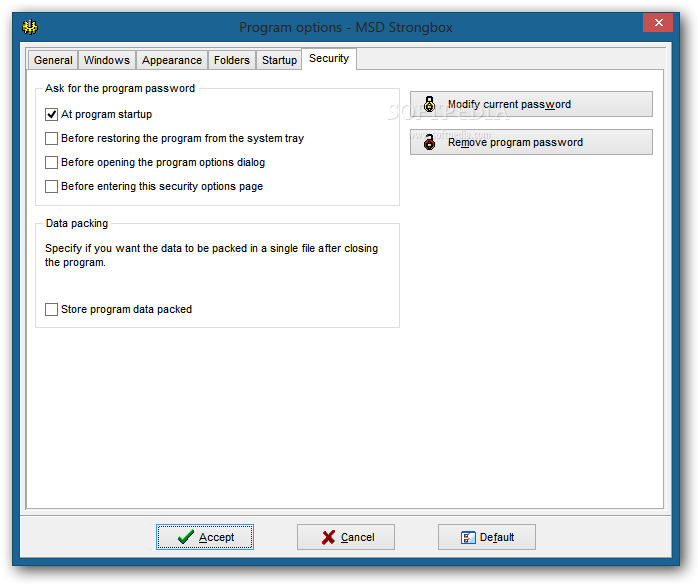Select the Folders tab
This screenshot has width=700, height=586.
231,60
